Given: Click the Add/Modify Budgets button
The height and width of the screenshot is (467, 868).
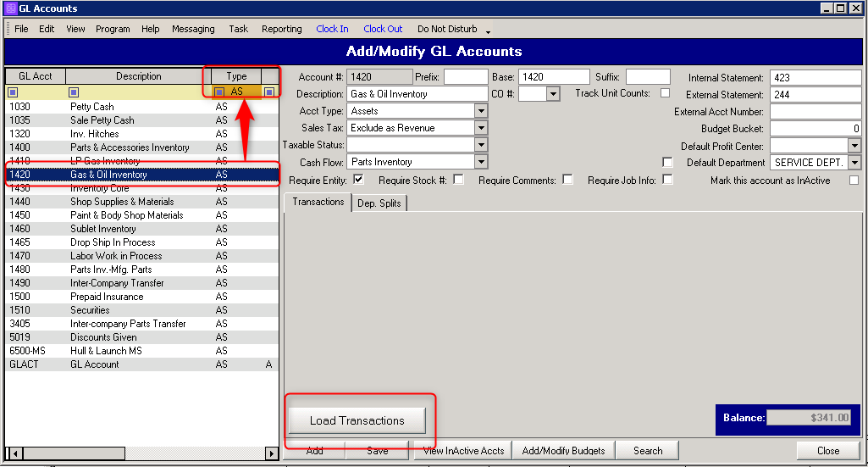Looking at the screenshot, I should click(x=563, y=450).
